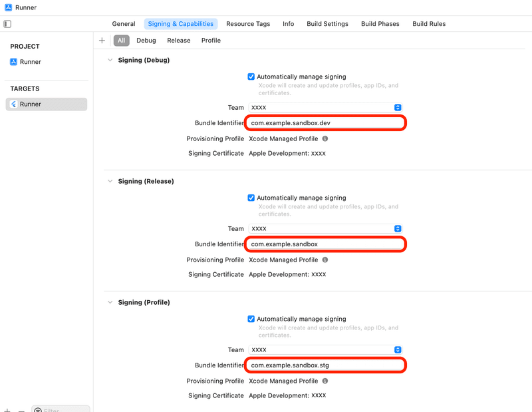532x412 pixels.
Task: Uncheck automatic signing for Debug
Action: coord(251,77)
